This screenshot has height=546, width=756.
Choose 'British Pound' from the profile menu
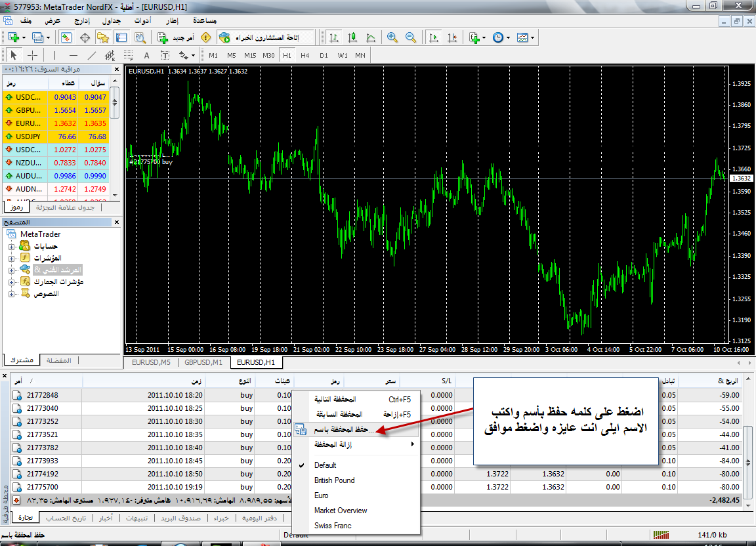334,480
